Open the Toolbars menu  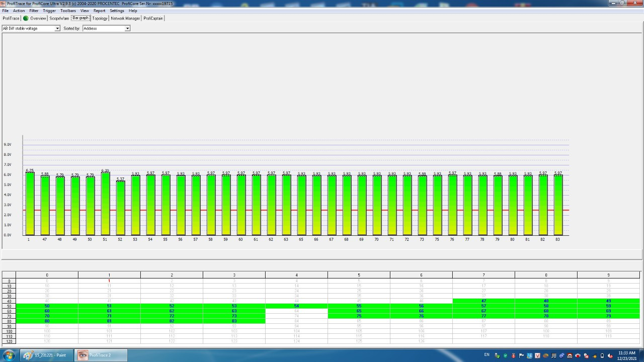click(x=68, y=11)
